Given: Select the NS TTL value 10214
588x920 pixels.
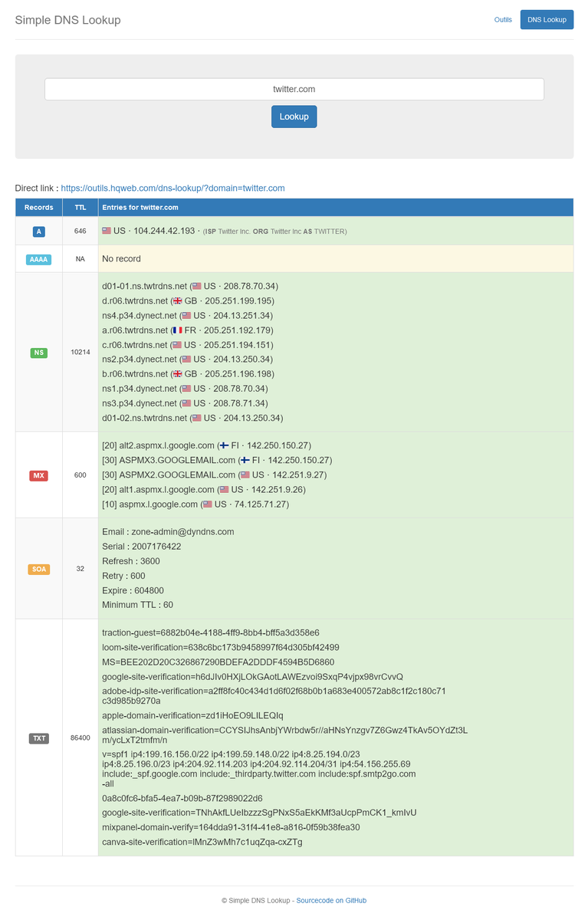Looking at the screenshot, I should (80, 353).
